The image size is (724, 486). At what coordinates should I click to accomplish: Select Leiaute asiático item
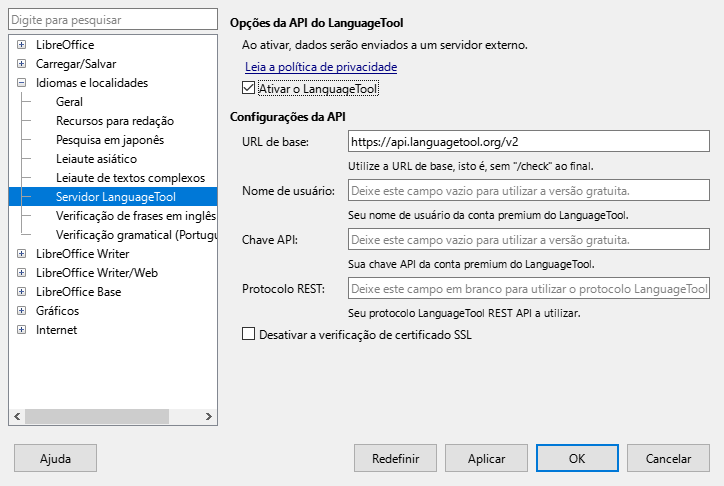[x=96, y=159]
